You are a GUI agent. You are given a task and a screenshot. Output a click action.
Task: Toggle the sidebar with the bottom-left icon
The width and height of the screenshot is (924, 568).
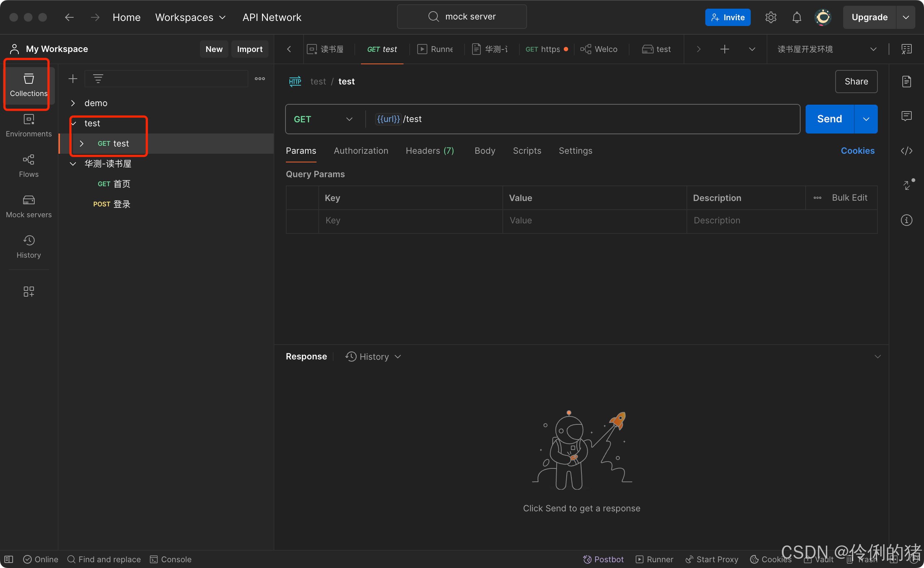click(9, 559)
